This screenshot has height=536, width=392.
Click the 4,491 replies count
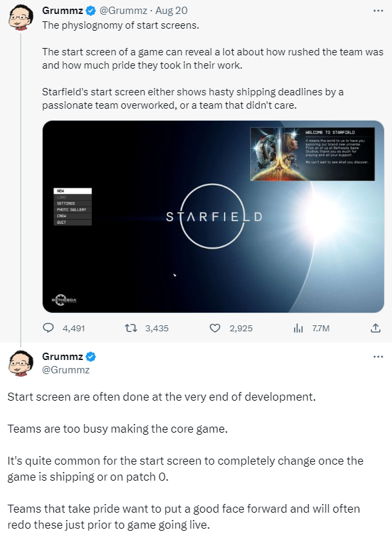(73, 329)
